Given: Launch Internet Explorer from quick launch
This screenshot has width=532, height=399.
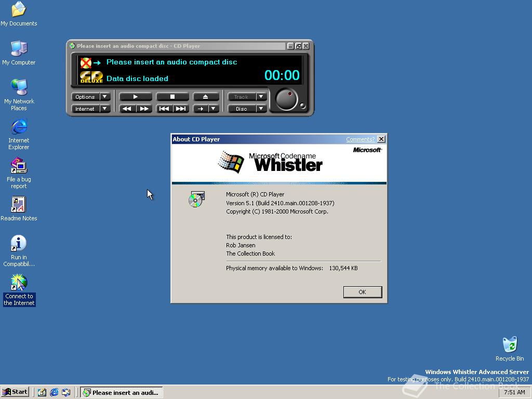Looking at the screenshot, I should [x=54, y=392].
